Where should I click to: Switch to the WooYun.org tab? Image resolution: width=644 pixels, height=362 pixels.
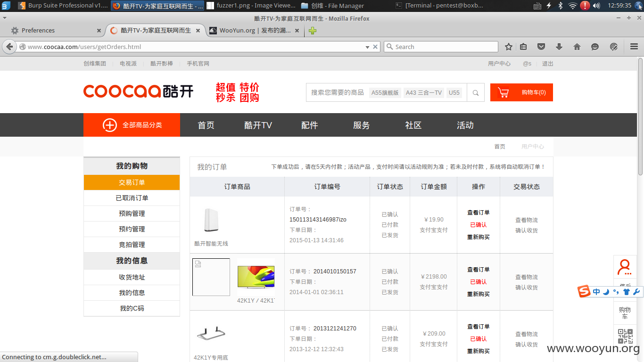[x=254, y=31]
